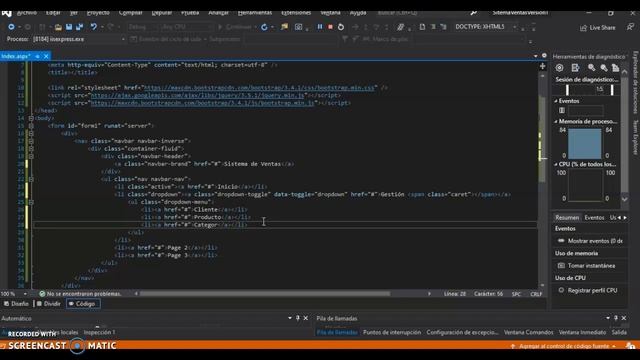The width and height of the screenshot is (640, 360).
Task: Click the navigate backward toolbar icon
Action: pos(11,27)
